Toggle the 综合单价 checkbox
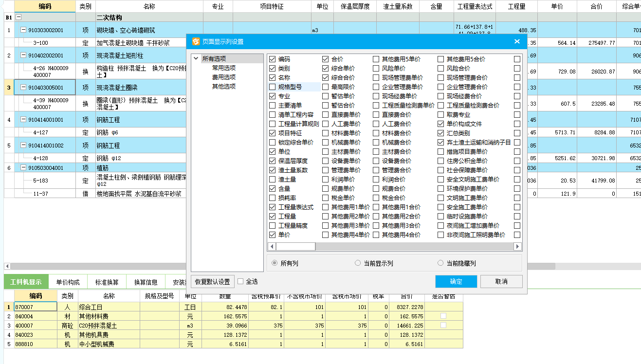 pyautogui.click(x=326, y=69)
